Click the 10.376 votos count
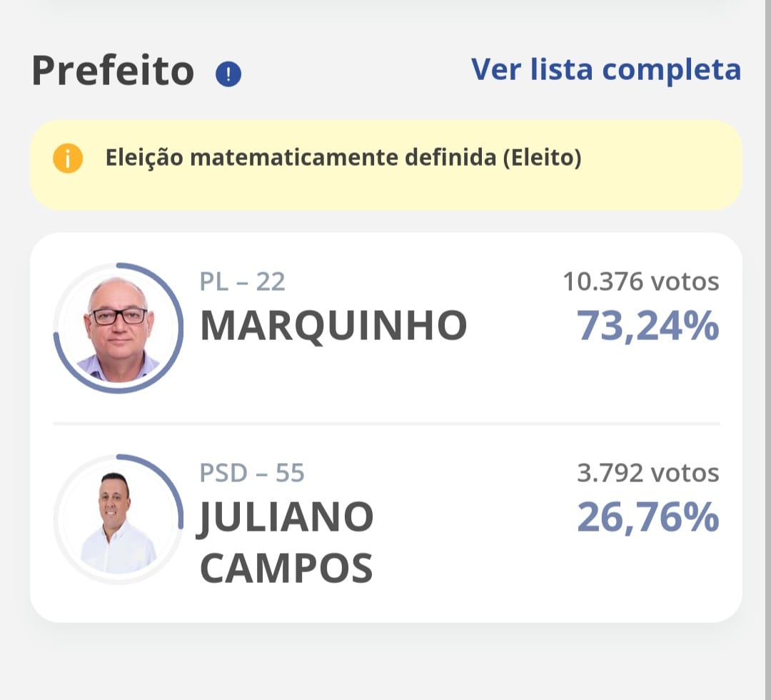This screenshot has width=771, height=700. pyautogui.click(x=640, y=282)
